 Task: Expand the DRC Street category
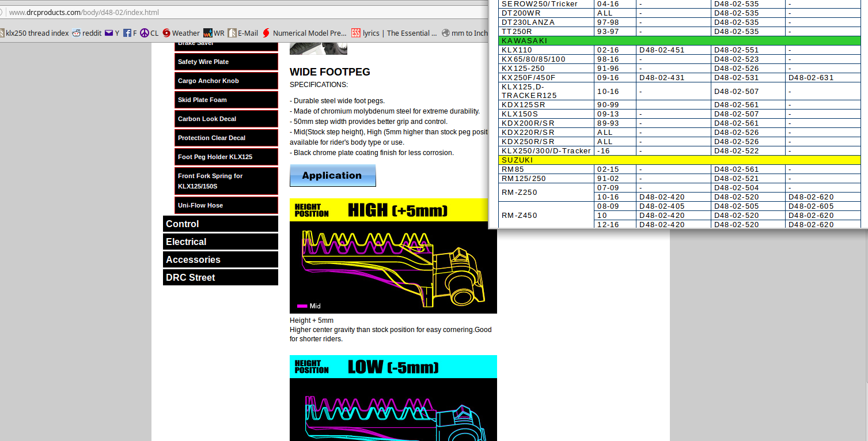tap(221, 277)
